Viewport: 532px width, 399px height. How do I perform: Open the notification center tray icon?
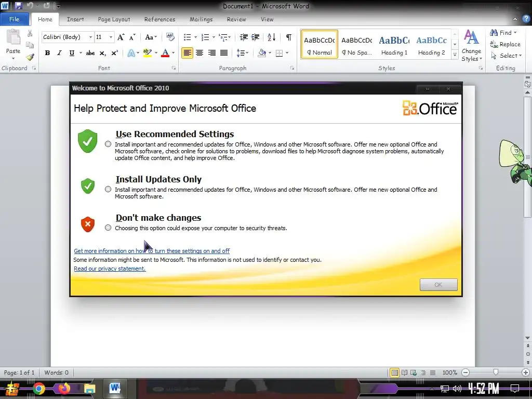[x=515, y=388]
